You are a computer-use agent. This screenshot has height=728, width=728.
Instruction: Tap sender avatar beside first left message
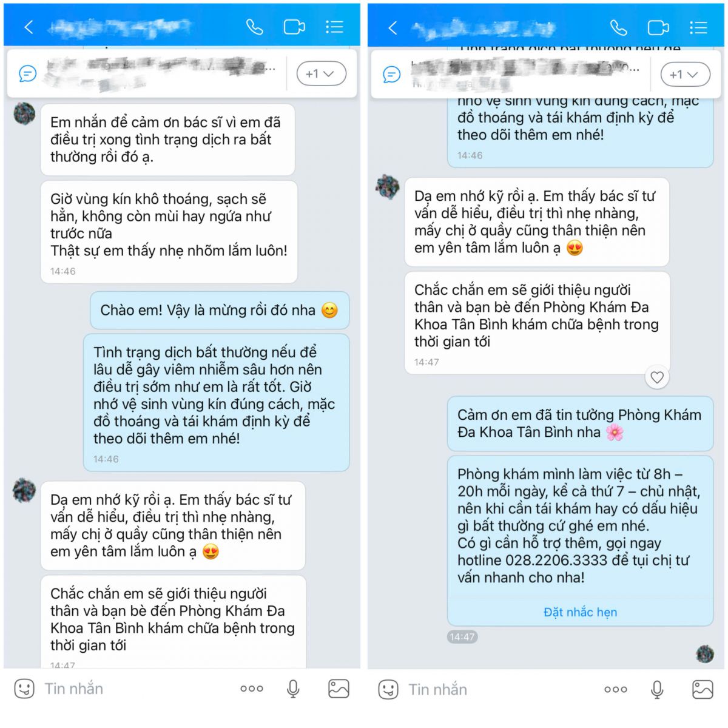(25, 113)
